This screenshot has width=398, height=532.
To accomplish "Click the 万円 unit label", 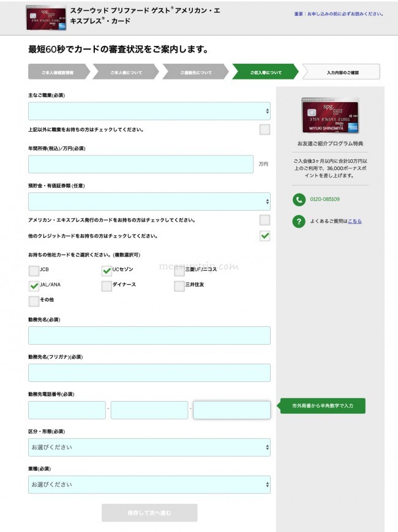I will (263, 164).
